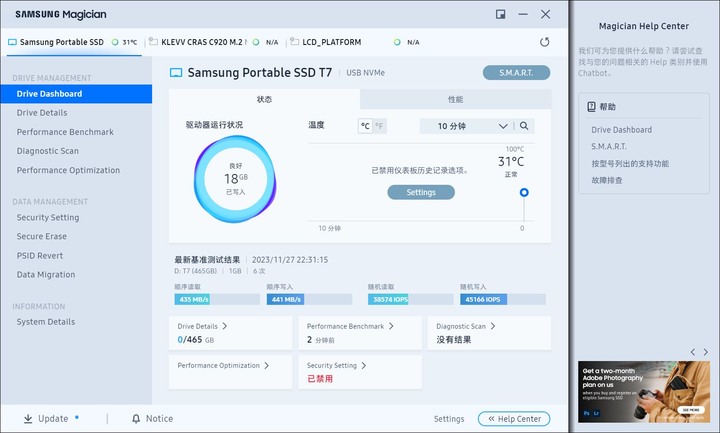Expand Performance Optimization card chevron
This screenshot has height=433, width=720.
(266, 366)
